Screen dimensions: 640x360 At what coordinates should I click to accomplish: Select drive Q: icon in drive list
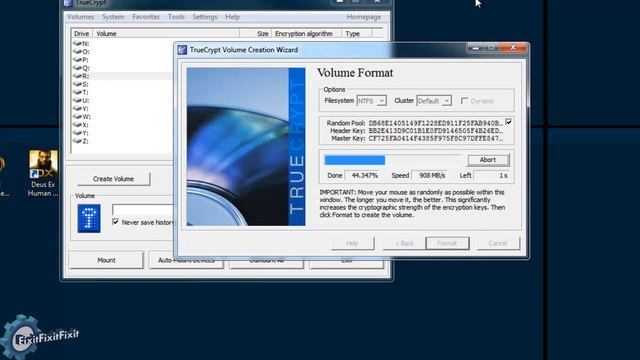point(77,68)
